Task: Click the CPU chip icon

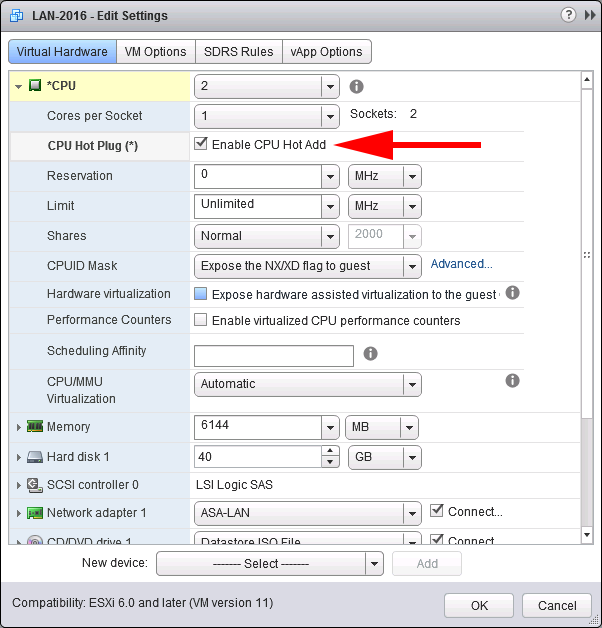Action: click(35, 85)
